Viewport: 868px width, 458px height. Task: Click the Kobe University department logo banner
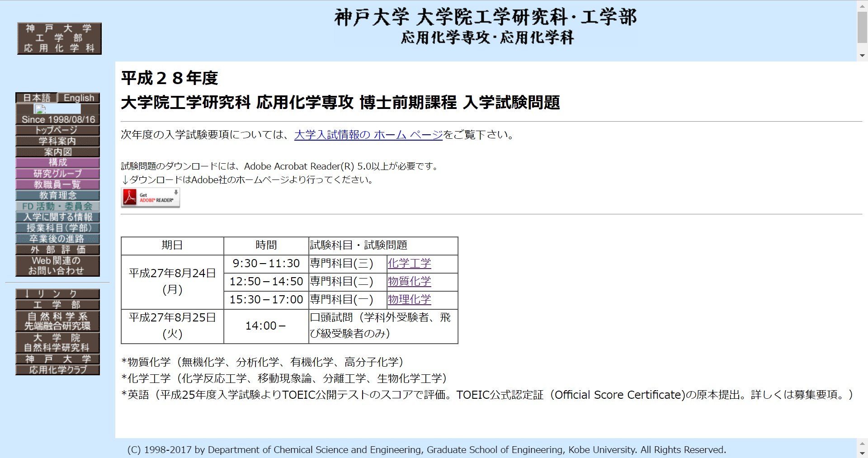pyautogui.click(x=59, y=38)
